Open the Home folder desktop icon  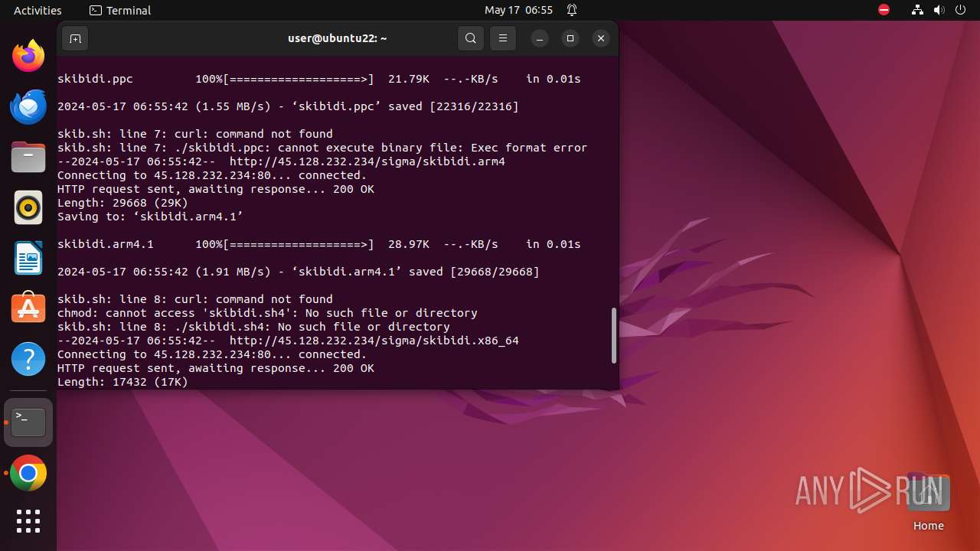point(928,503)
